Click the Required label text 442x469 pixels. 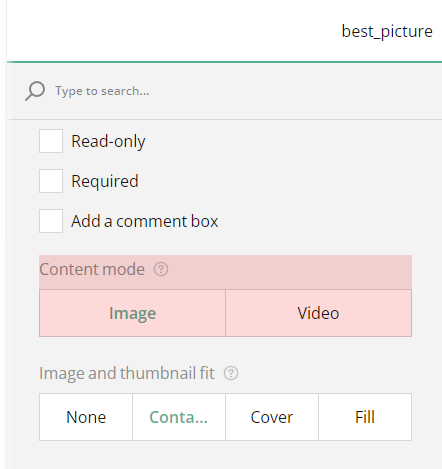coord(105,182)
